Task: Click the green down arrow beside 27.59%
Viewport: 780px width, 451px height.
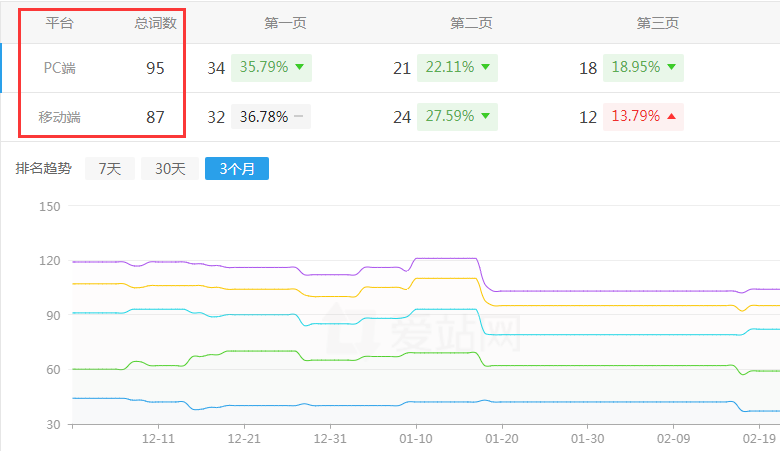Action: 485,117
